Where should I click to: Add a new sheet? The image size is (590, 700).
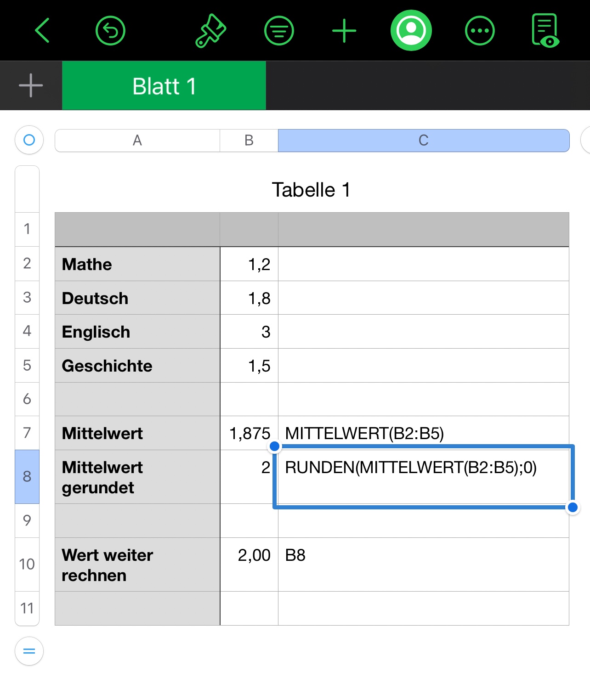pos(31,85)
